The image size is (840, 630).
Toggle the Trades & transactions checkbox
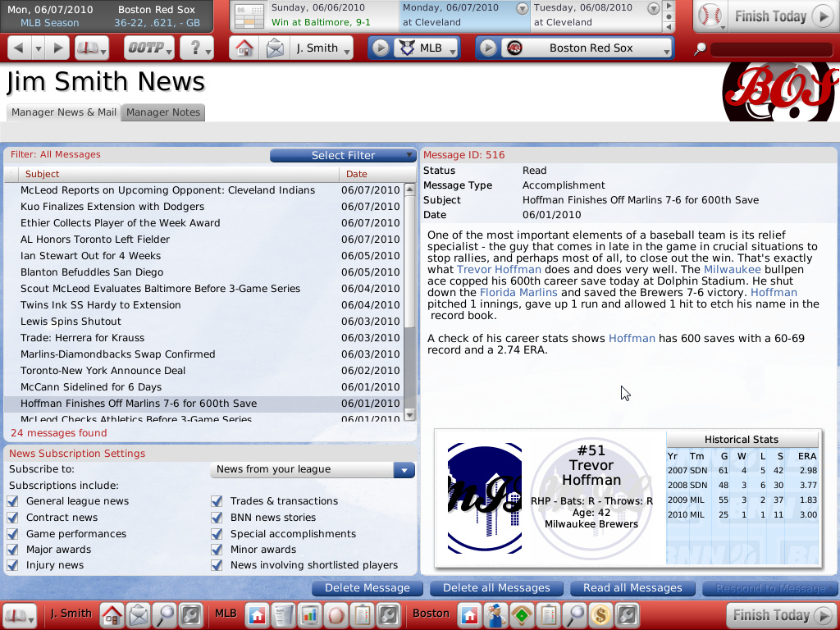pyautogui.click(x=217, y=501)
